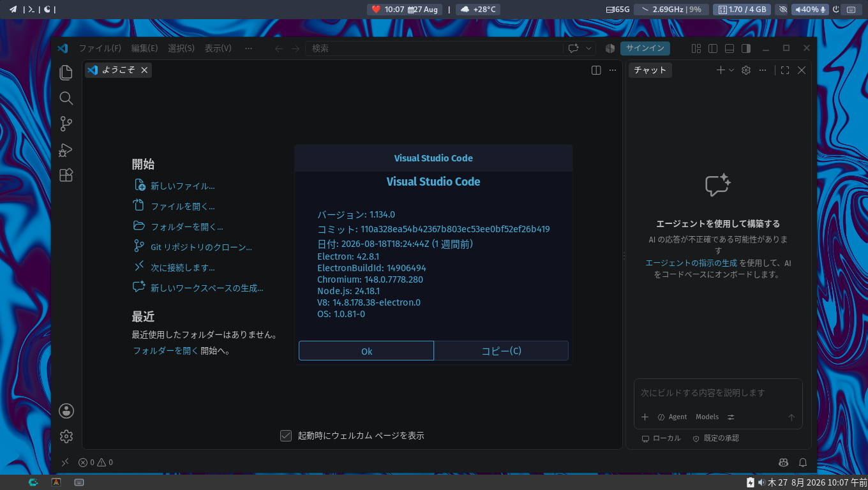Open the 編集(E) menu
Image resolution: width=868 pixels, height=490 pixels.
[144, 48]
